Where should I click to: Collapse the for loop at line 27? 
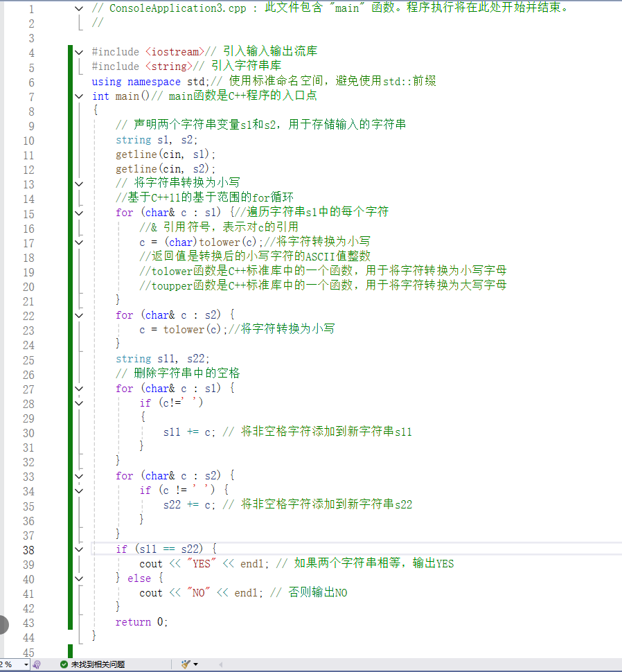pyautogui.click(x=79, y=389)
